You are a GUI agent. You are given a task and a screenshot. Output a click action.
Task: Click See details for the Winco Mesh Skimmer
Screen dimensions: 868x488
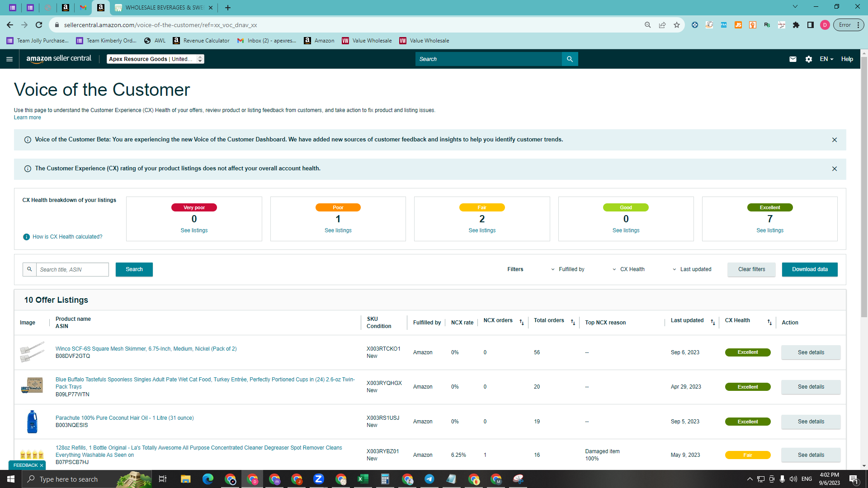pos(811,352)
